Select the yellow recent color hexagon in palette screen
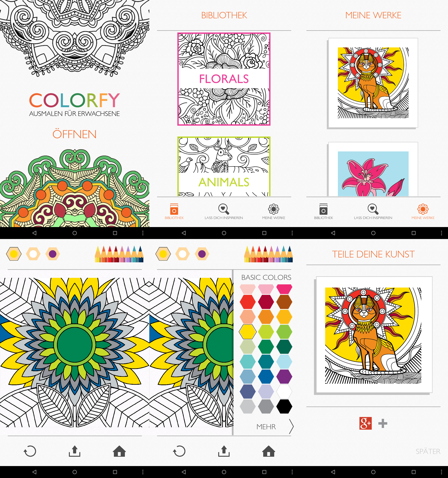448x478 pixels. coord(163,254)
